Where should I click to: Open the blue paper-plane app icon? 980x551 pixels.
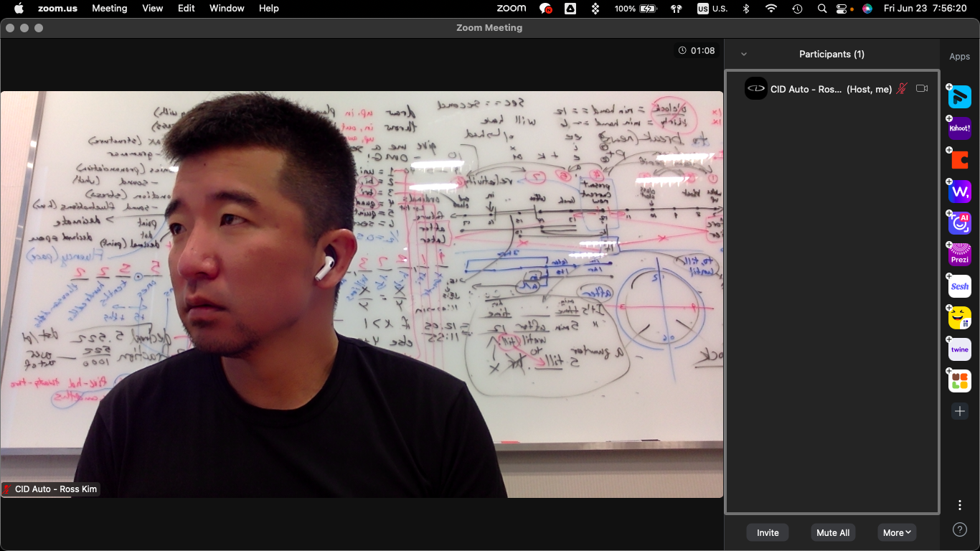pyautogui.click(x=960, y=97)
